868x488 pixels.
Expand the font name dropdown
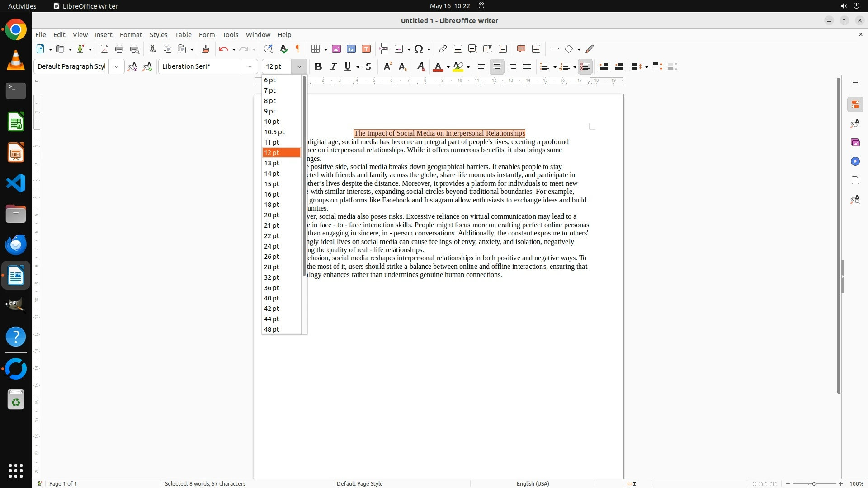coord(250,66)
